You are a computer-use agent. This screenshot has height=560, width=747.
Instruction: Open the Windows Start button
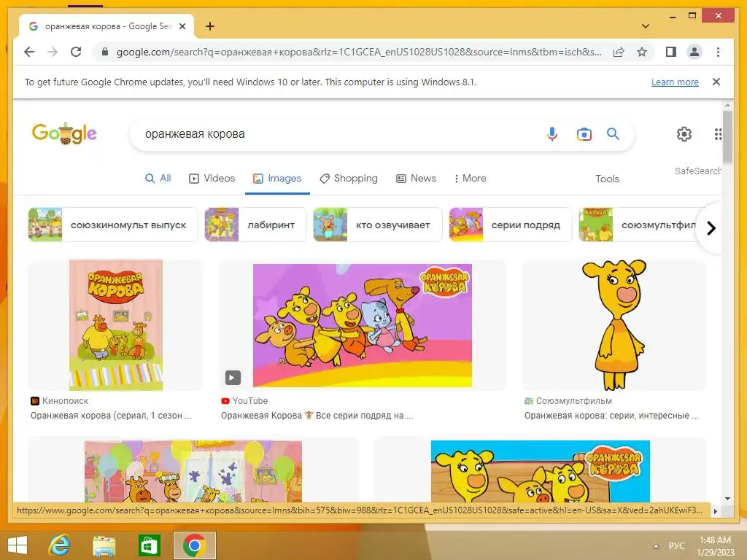(18, 545)
